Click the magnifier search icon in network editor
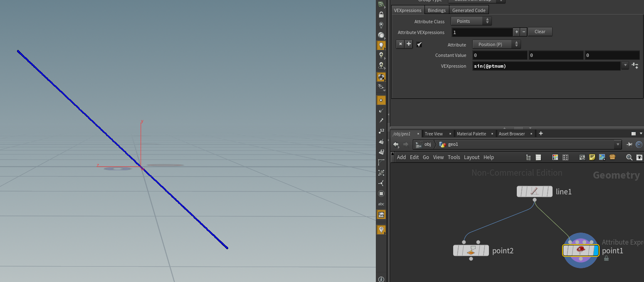Viewport: 644px width, 282px height. pos(629,157)
